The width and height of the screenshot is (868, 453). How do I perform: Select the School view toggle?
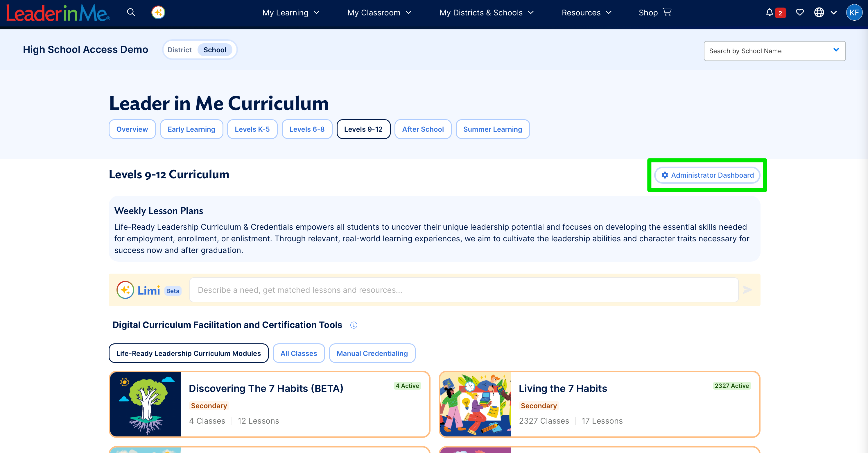[x=215, y=50]
